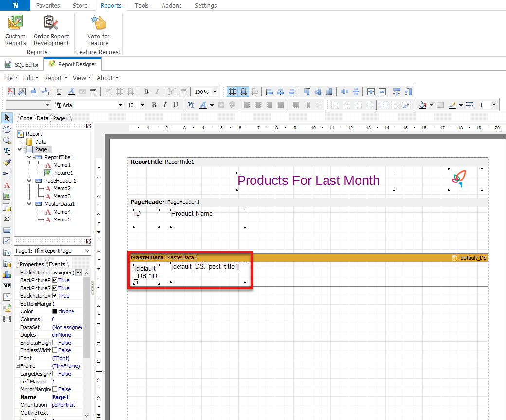Toggle the MirrorMargins checkbox

click(55, 389)
